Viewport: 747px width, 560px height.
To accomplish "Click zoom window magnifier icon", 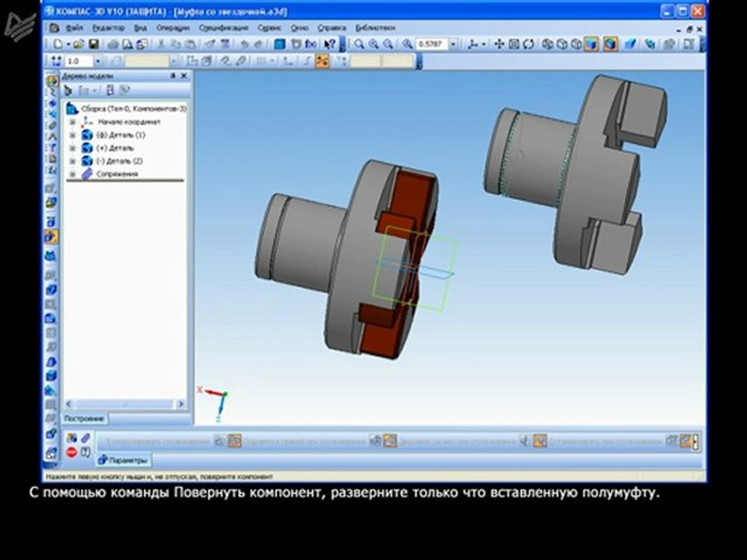I will [x=359, y=44].
